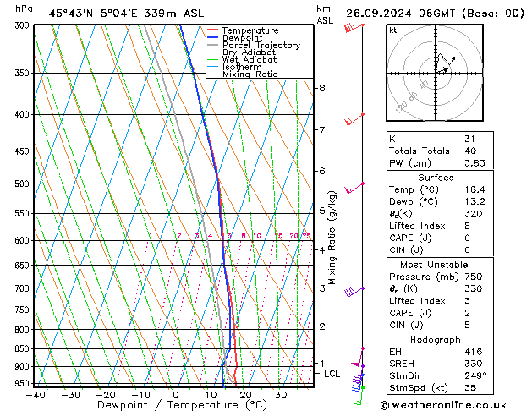The height and width of the screenshot is (411, 532).
Task: Click the K index value 31
Action: pos(470,139)
